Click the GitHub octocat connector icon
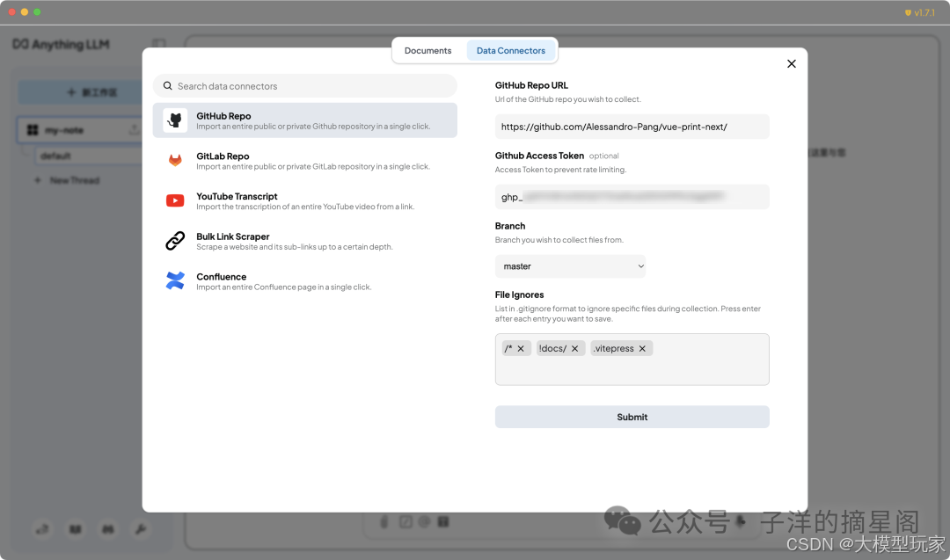This screenshot has width=950, height=560. coord(175,120)
